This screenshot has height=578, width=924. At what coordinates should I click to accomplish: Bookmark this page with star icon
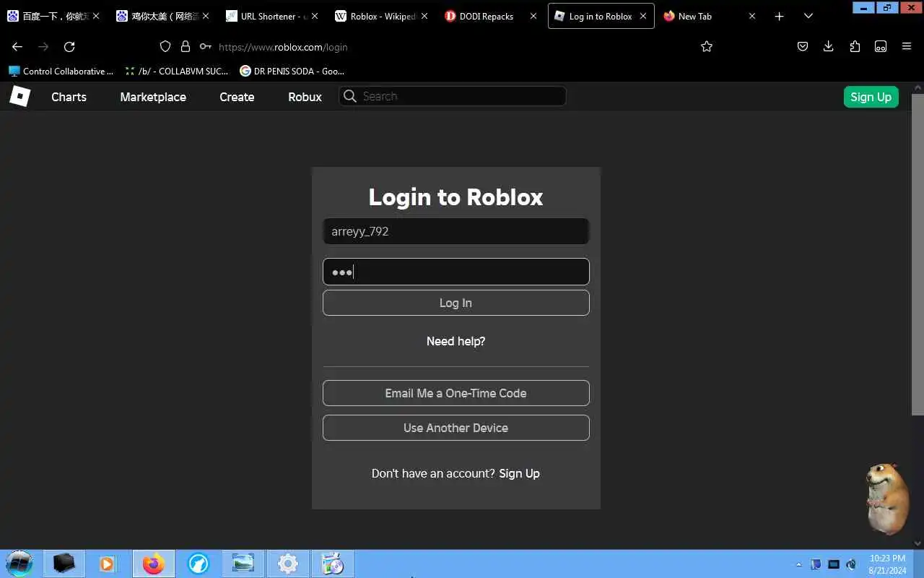click(x=707, y=46)
